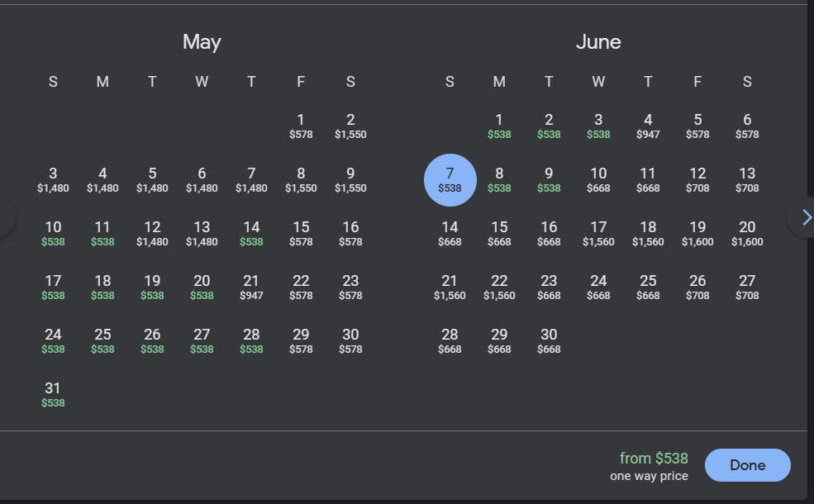Choose May 12 priced at $1,480
Screen dimensions: 814x504
coord(152,233)
